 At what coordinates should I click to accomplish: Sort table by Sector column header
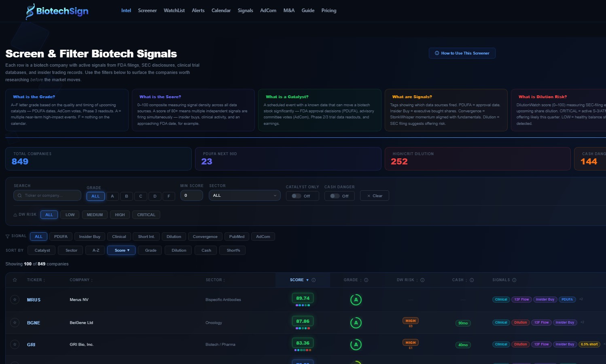coord(215,280)
